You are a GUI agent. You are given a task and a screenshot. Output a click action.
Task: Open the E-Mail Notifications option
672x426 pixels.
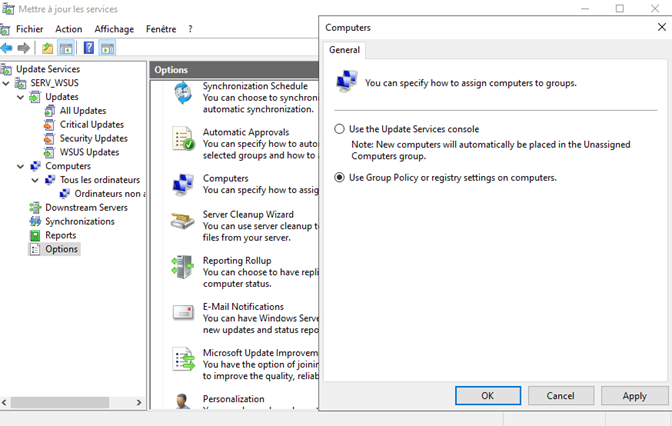[243, 307]
